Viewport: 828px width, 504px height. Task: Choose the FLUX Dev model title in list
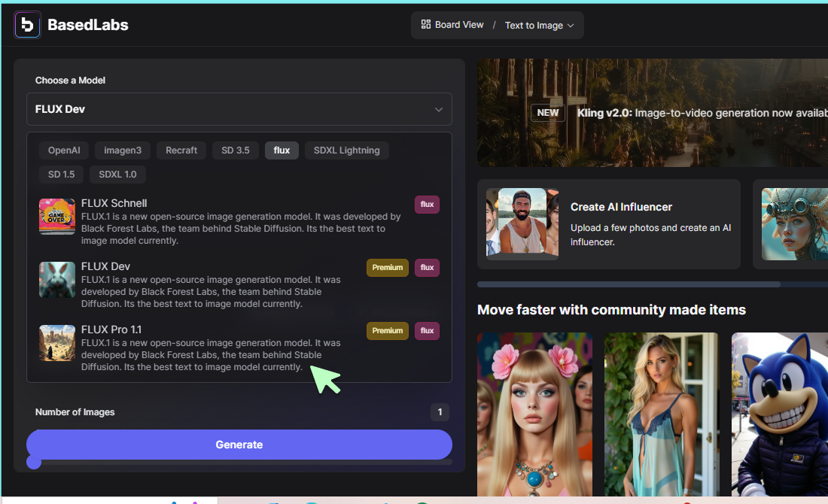[x=105, y=266]
